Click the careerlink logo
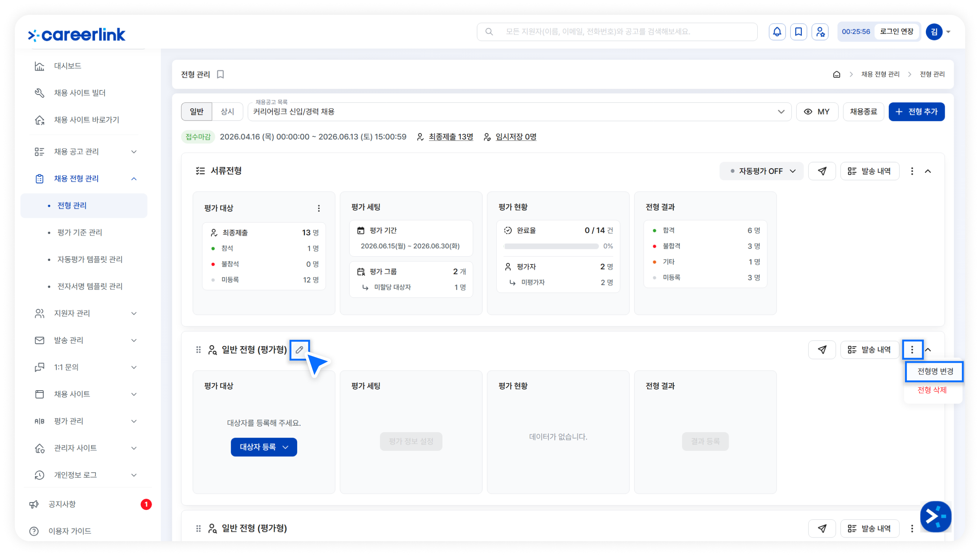The width and height of the screenshot is (980, 556). click(76, 34)
